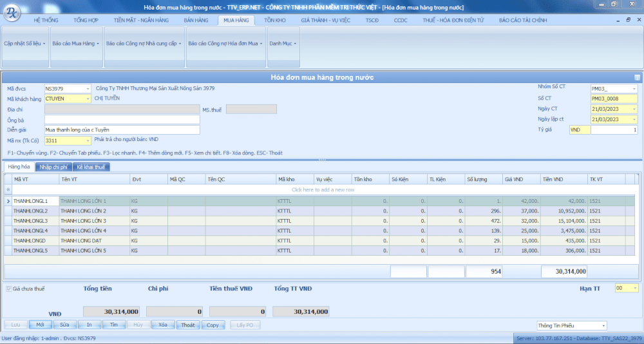The image size is (644, 344).
Task: Open the Ngày CT date picker dropdown
Action: (x=634, y=109)
